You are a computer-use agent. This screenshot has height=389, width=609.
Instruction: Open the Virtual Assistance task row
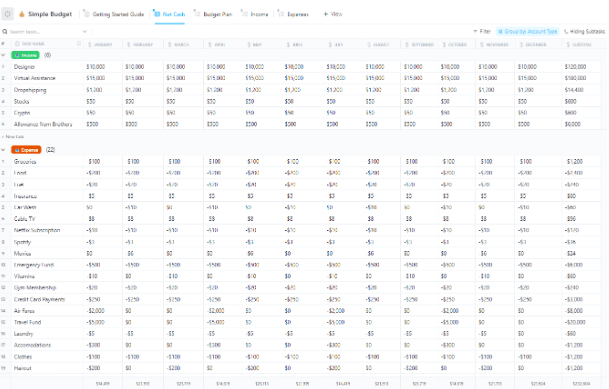(35, 78)
